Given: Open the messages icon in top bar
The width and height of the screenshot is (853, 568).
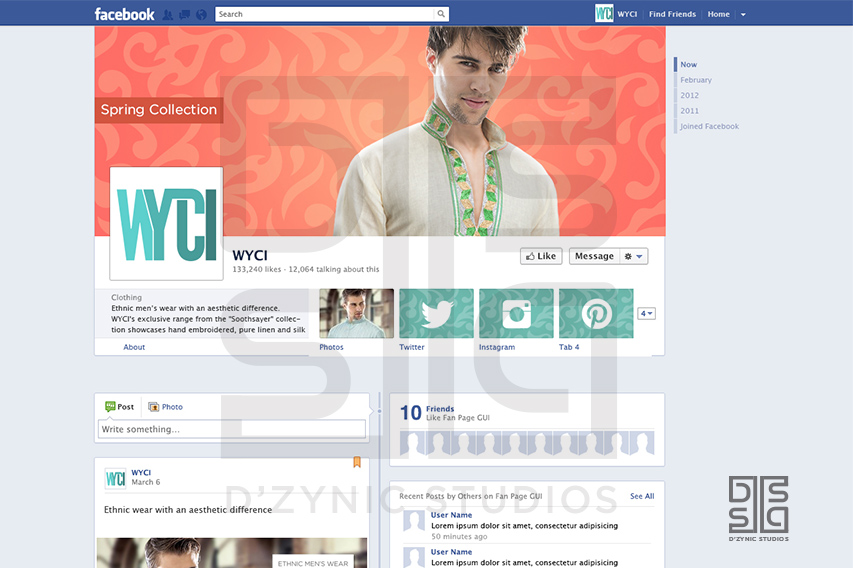Looking at the screenshot, I should pyautogui.click(x=184, y=15).
